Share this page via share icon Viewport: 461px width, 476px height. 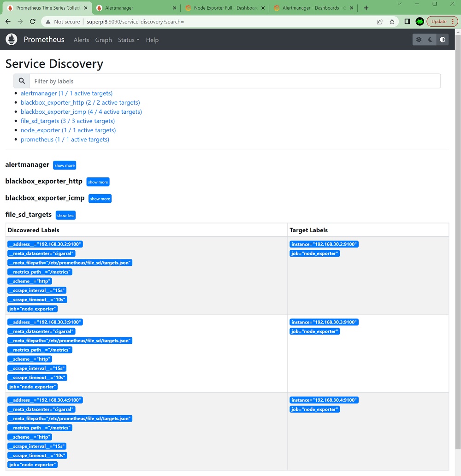[379, 22]
